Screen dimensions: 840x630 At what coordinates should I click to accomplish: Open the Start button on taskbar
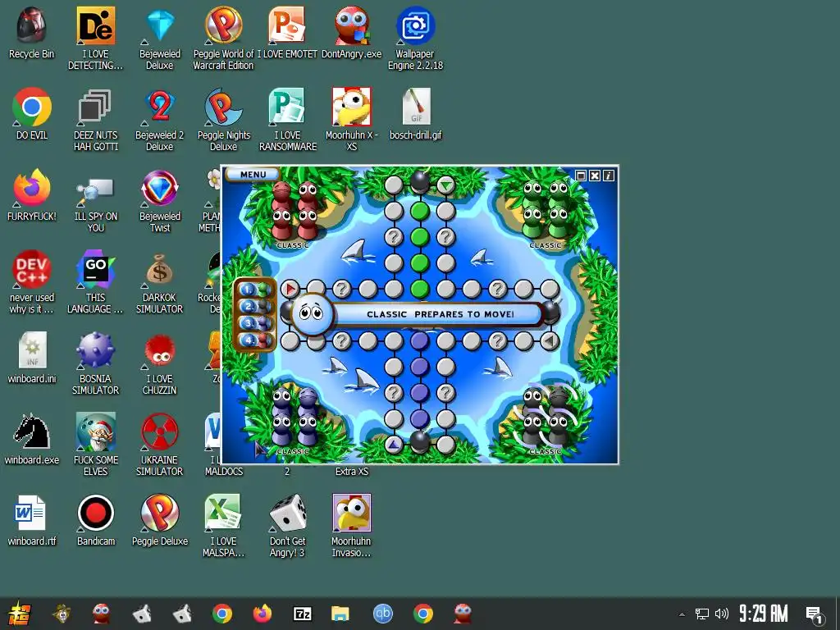(x=20, y=614)
